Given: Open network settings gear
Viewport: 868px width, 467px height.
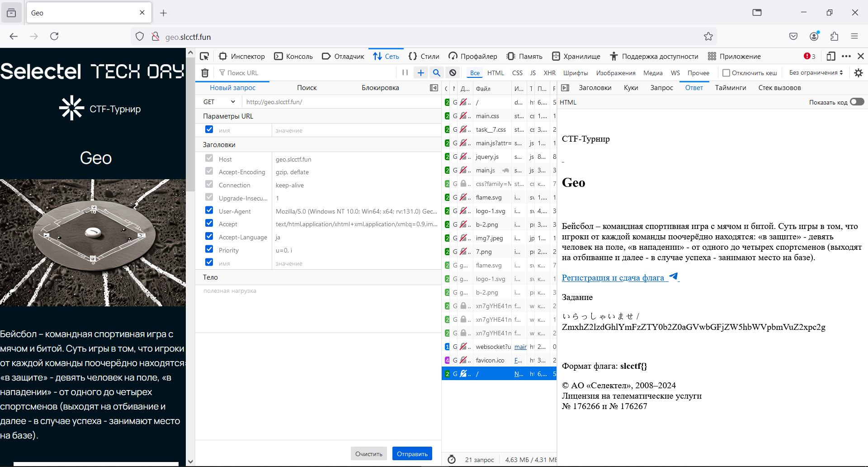Looking at the screenshot, I should (859, 72).
